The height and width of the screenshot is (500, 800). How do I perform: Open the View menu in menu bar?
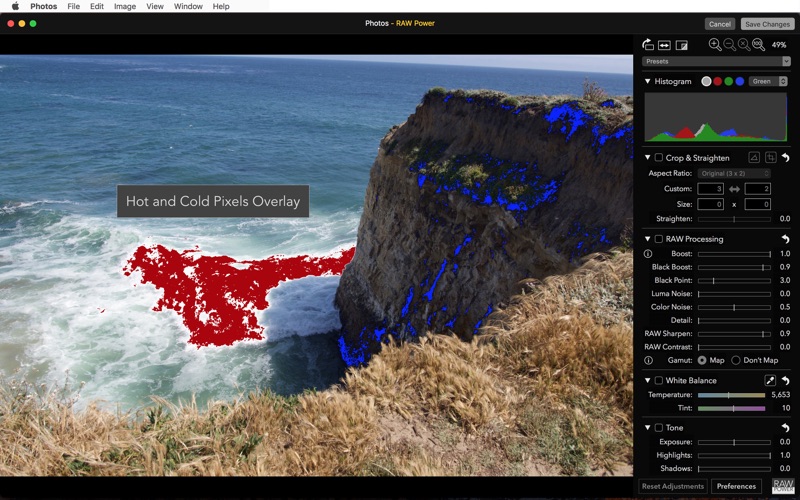(x=155, y=7)
